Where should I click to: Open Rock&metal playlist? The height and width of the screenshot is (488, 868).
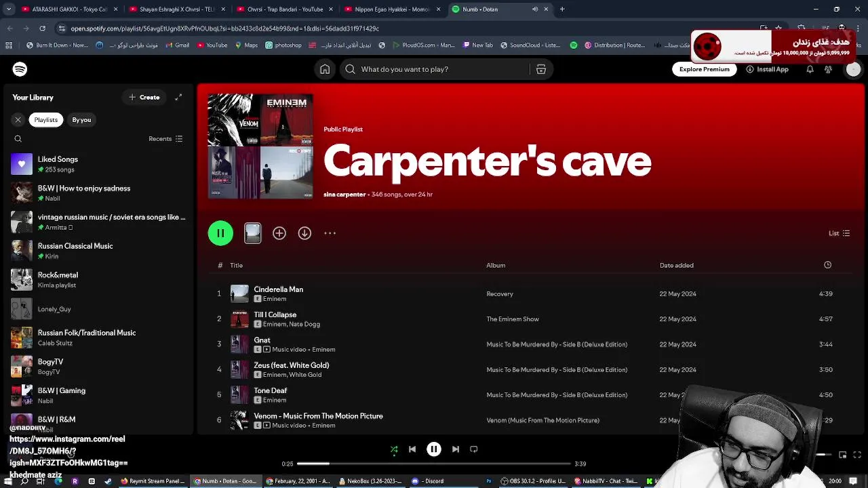tap(98, 280)
